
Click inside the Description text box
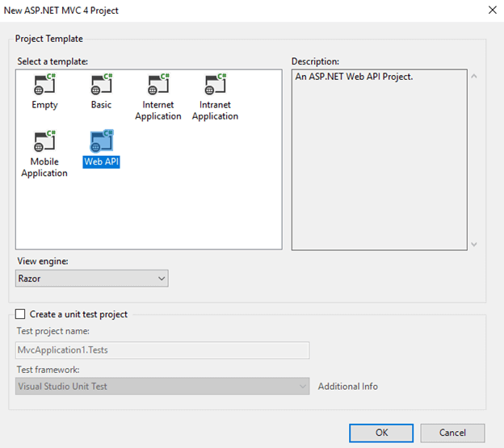379,161
